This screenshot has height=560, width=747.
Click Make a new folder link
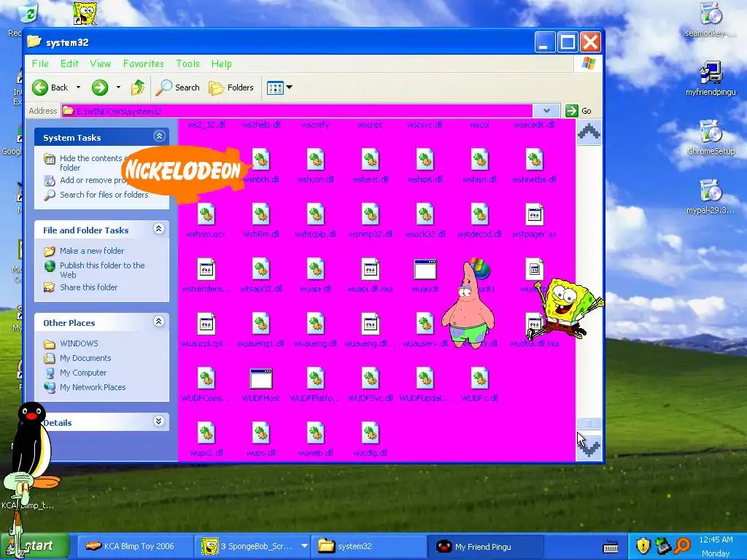coord(91,251)
